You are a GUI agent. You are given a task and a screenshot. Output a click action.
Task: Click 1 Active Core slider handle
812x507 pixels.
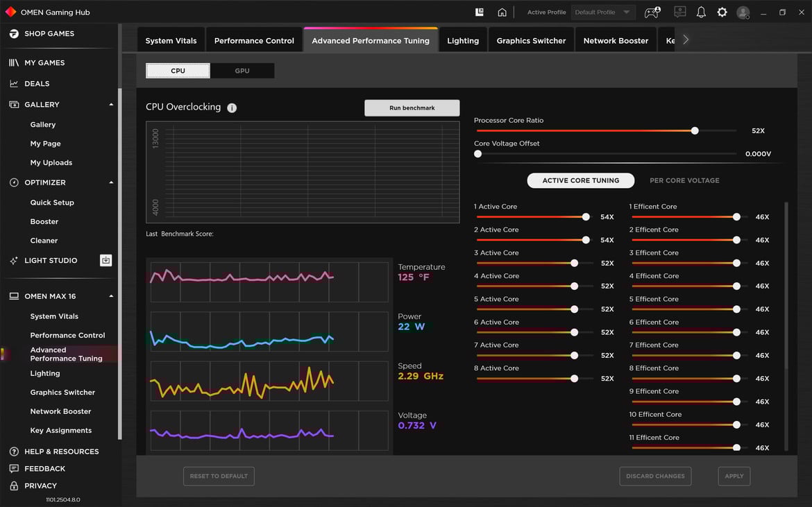click(586, 217)
